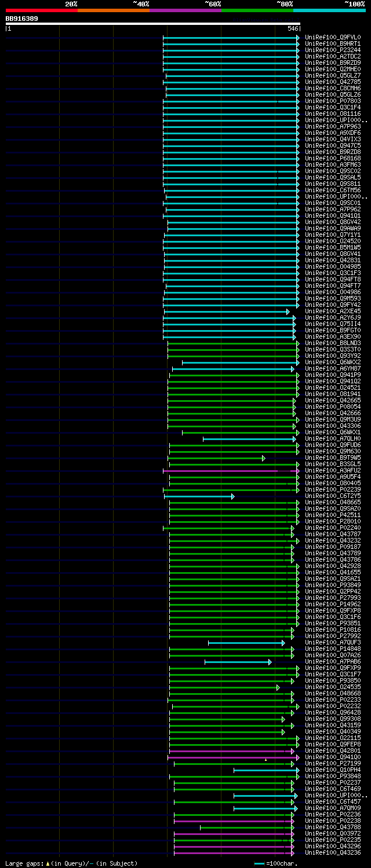Image resolution: width=371 pixels, height=868 pixels.
Task: Select hit label UniRef100_A7QLH0
Action: pos(333,438)
